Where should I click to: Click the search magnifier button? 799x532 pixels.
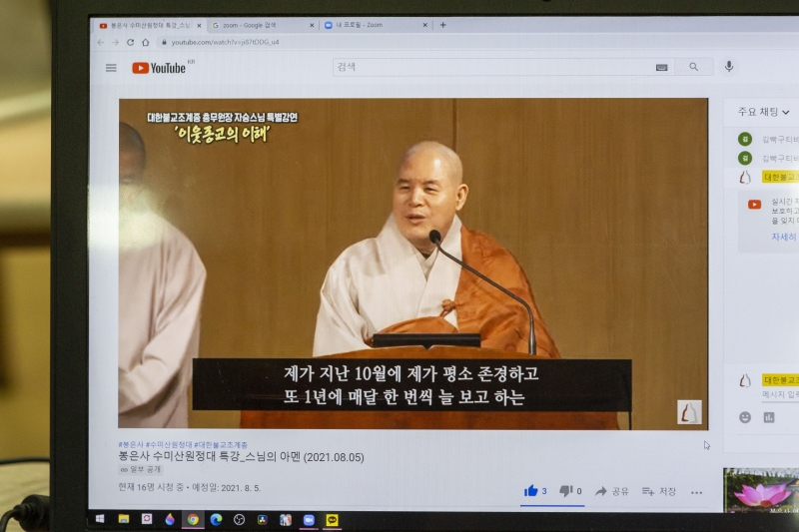pyautogui.click(x=693, y=67)
